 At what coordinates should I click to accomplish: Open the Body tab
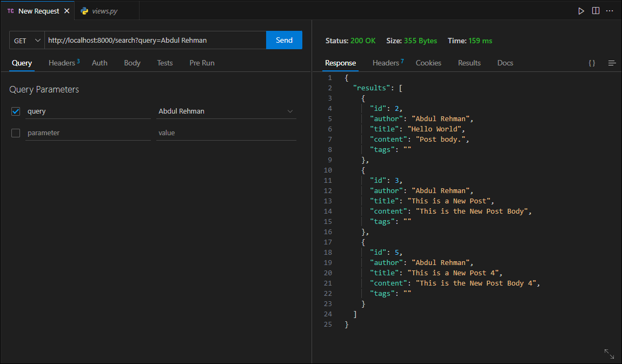132,63
